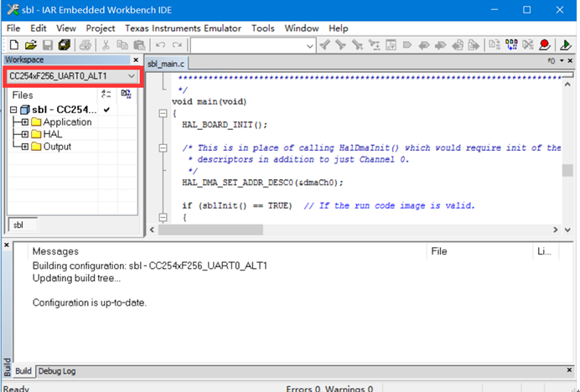Open the Tools menu
The width and height of the screenshot is (580, 392).
(263, 28)
